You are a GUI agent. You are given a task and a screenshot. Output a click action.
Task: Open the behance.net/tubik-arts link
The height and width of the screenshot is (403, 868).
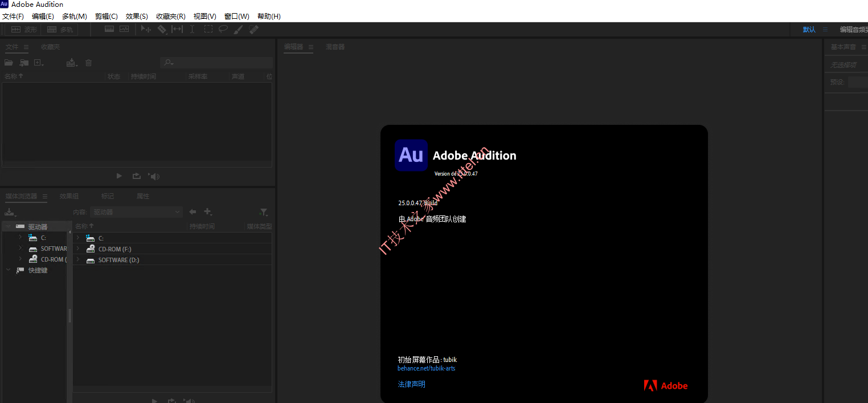tap(427, 368)
